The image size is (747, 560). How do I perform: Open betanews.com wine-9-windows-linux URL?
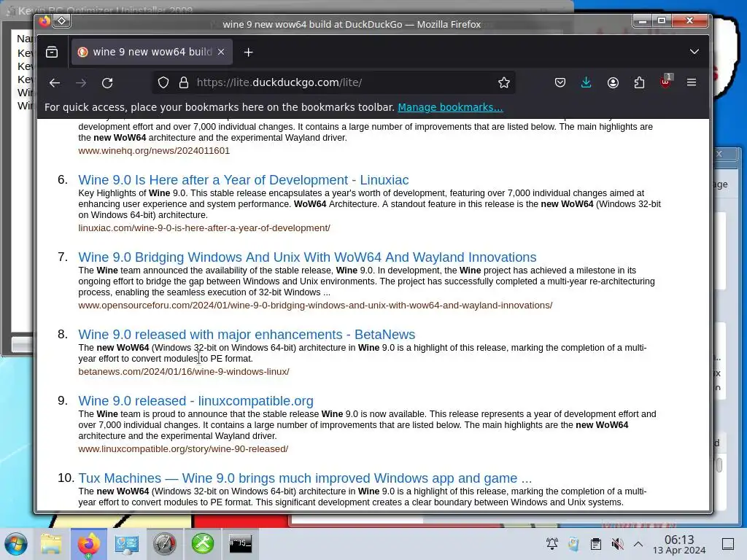(x=184, y=371)
